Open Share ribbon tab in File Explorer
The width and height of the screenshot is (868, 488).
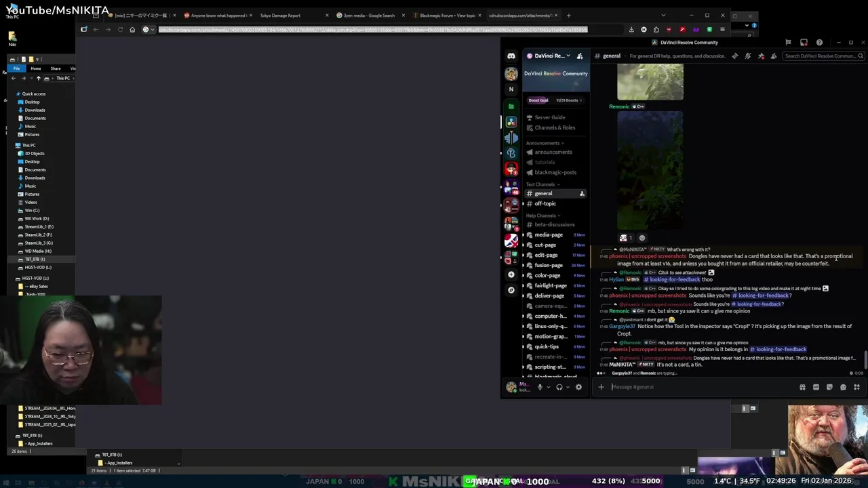pyautogui.click(x=56, y=68)
